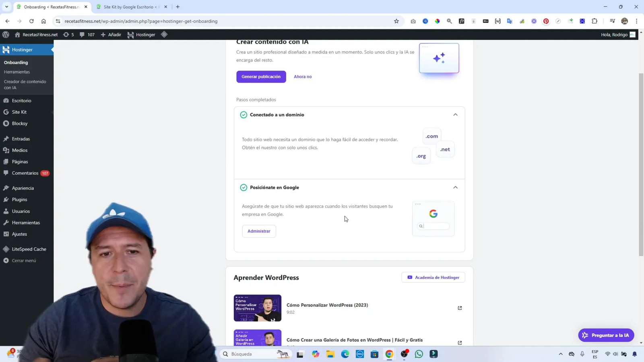Select Site Kit in the sidebar
The height and width of the screenshot is (362, 644).
click(x=19, y=112)
